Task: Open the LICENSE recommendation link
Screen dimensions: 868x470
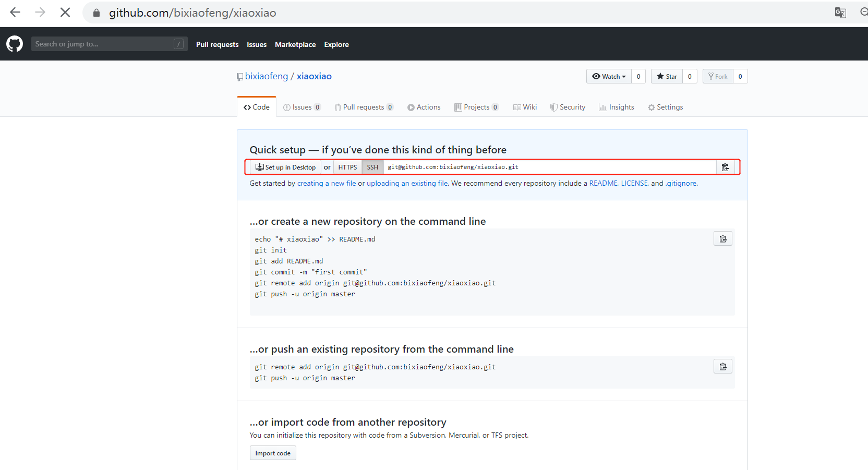Action: [634, 183]
